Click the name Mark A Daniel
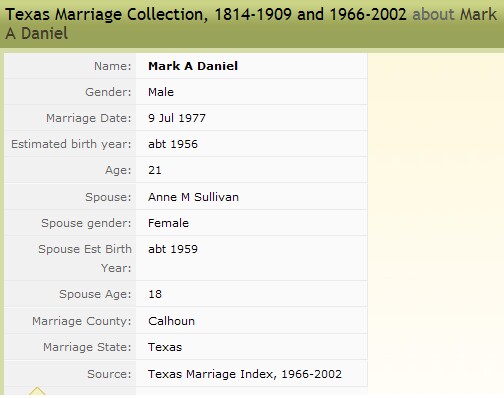 pyautogui.click(x=193, y=66)
